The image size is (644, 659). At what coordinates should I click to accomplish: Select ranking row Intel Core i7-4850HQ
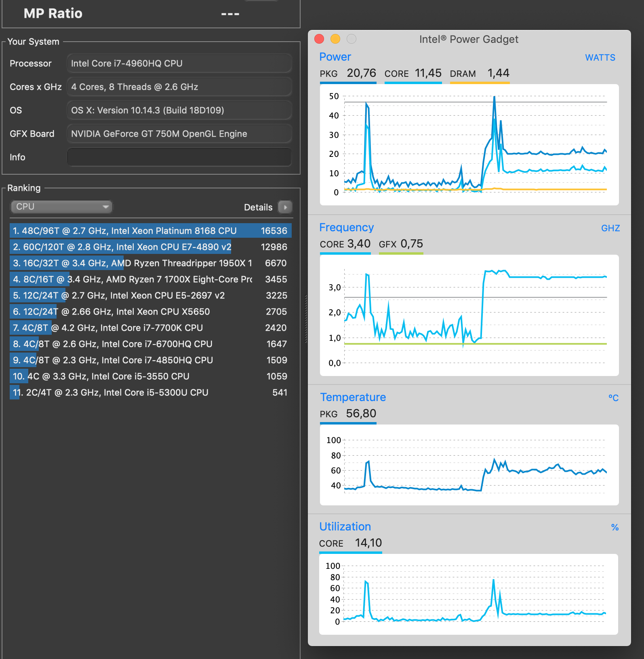151,360
